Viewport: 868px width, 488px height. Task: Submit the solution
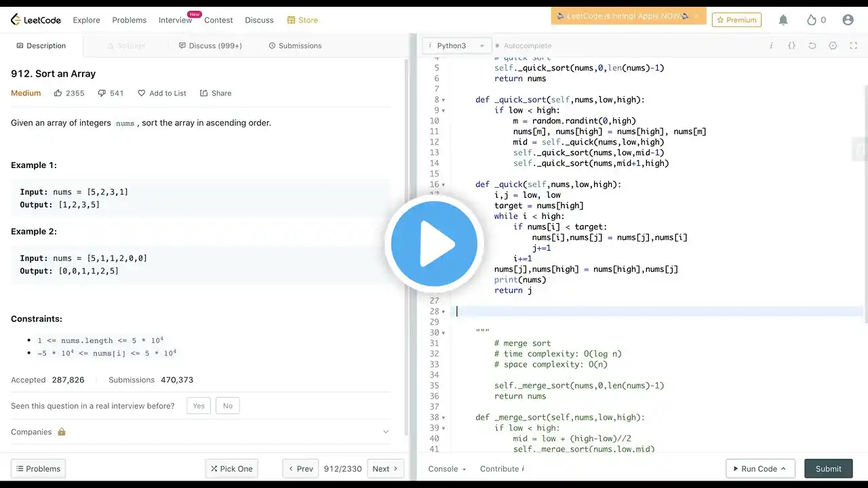tap(828, 468)
